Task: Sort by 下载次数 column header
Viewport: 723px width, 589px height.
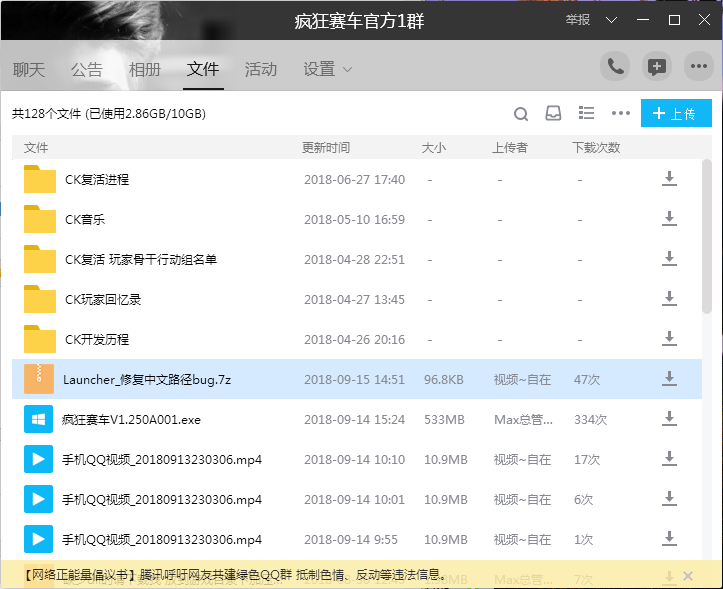Action: (596, 148)
